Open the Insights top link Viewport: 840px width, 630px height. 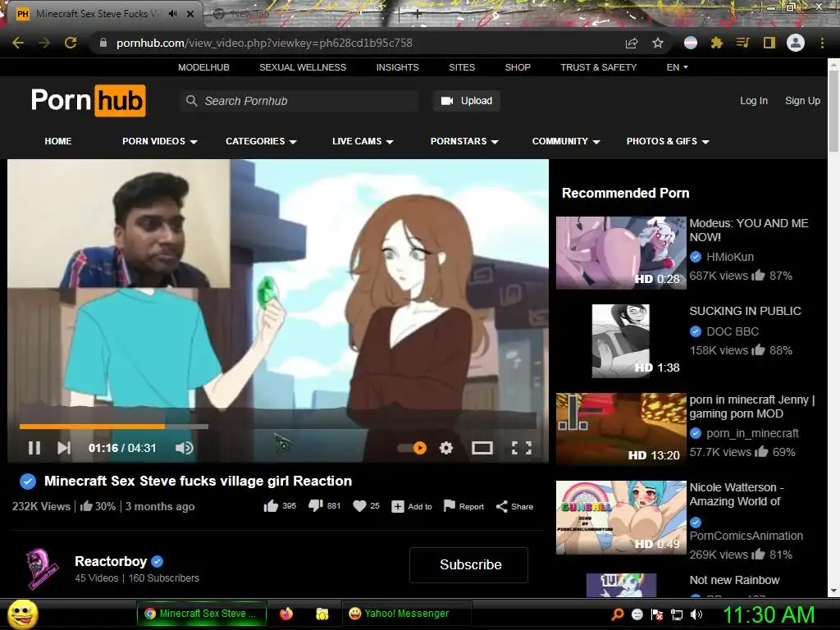[398, 67]
